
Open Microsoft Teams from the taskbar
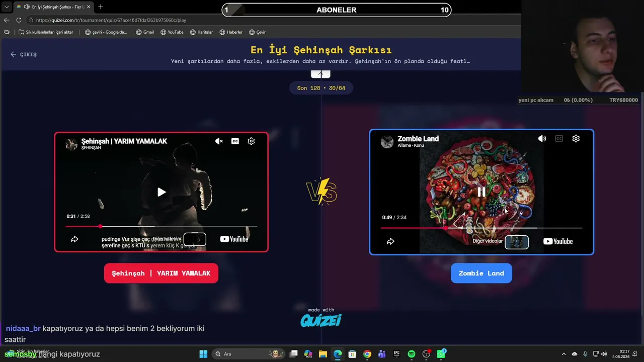click(382, 354)
